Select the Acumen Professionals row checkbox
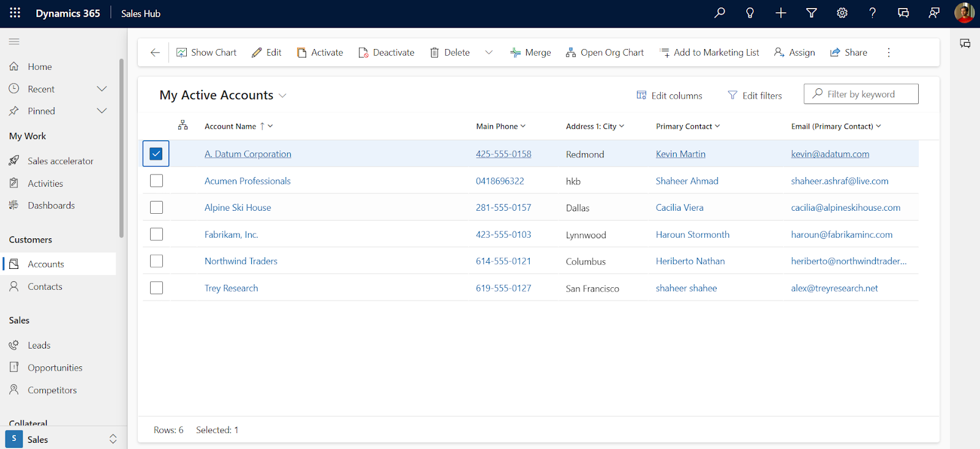This screenshot has height=449, width=980. (x=156, y=181)
